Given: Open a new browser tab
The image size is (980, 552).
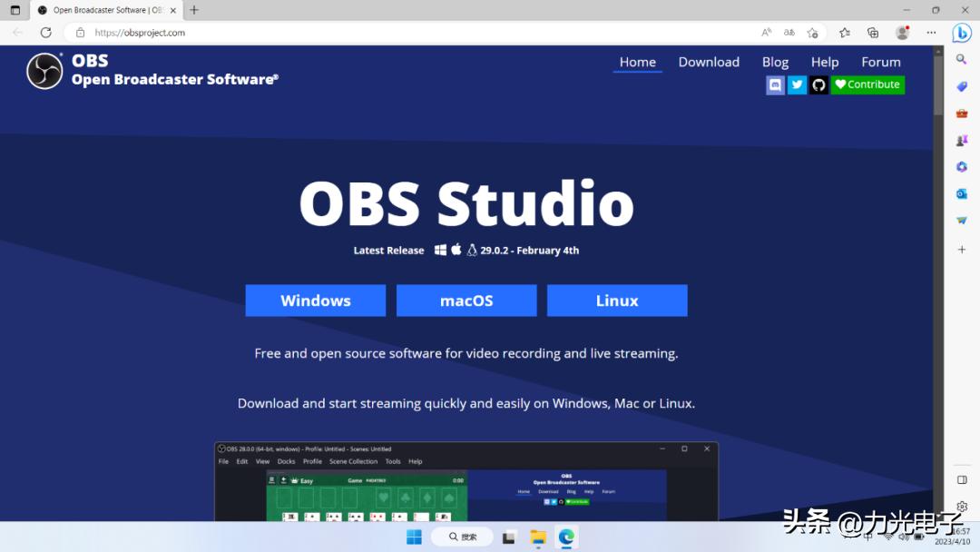Looking at the screenshot, I should coord(194,10).
